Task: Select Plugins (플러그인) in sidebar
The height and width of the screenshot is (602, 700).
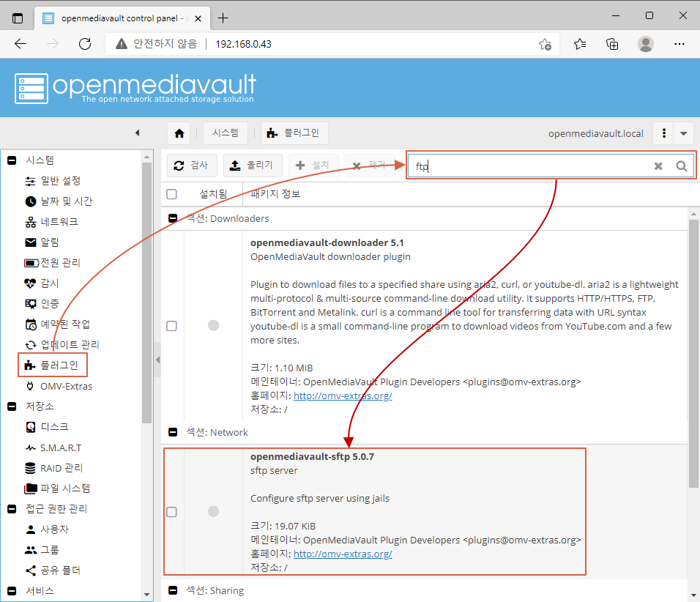Action: (x=52, y=365)
